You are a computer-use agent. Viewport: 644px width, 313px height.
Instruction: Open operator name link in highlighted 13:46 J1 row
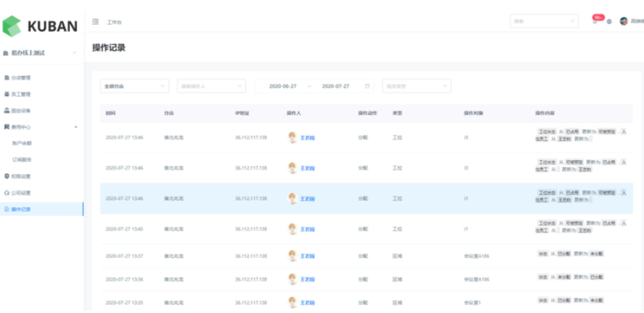coord(307,199)
